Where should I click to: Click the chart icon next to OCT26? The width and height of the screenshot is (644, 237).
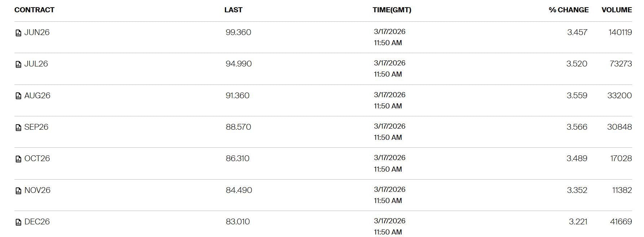coord(18,159)
